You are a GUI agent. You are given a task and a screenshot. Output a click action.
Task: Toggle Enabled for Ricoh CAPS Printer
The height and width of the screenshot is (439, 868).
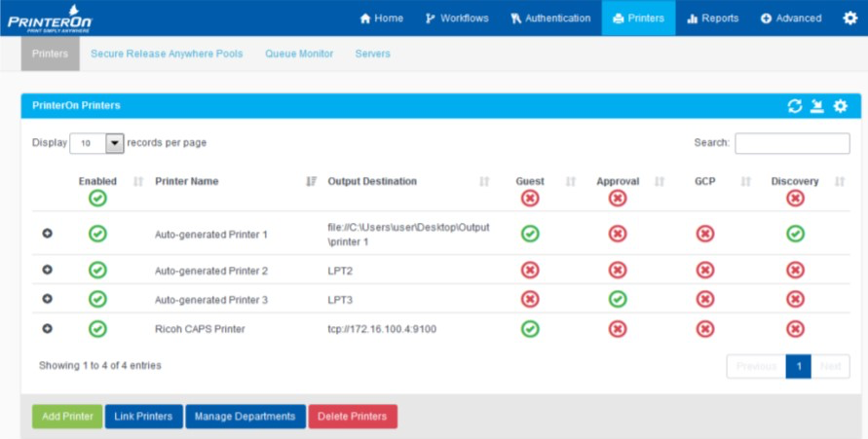[97, 329]
